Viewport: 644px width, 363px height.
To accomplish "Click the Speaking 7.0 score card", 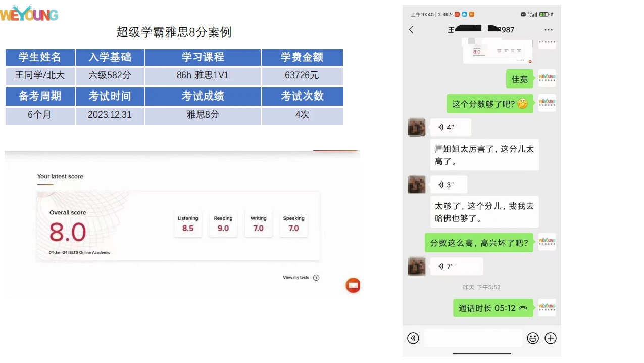I will pyautogui.click(x=294, y=224).
